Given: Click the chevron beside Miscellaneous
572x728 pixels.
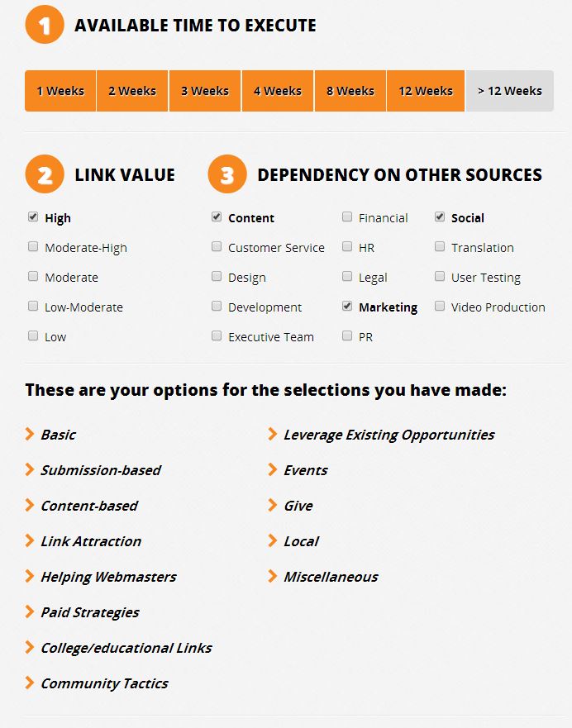Looking at the screenshot, I should (x=273, y=576).
